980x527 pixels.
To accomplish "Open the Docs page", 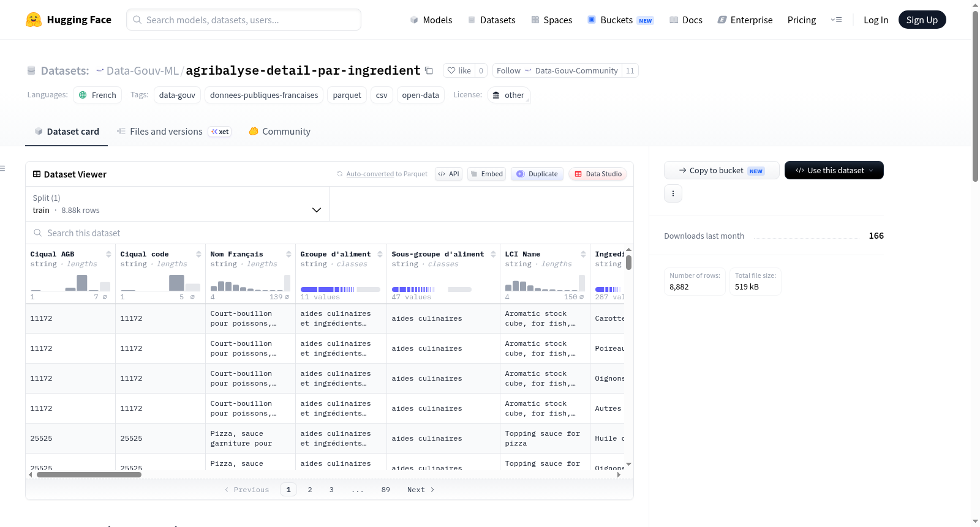I will [686, 20].
